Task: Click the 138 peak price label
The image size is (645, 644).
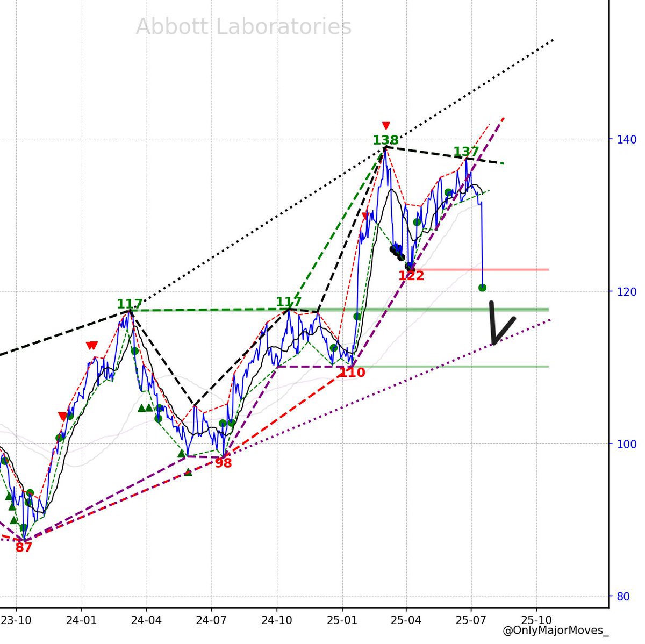Action: coord(386,140)
